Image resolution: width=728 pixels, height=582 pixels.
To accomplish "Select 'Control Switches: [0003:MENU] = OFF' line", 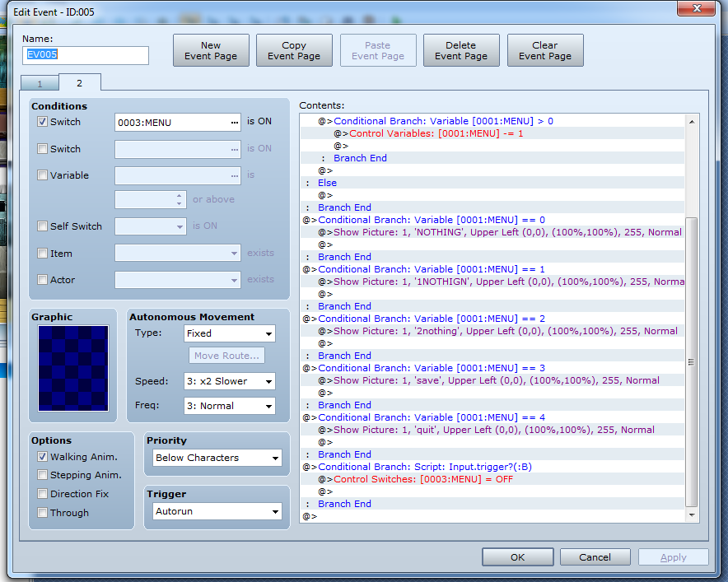I will (492, 479).
